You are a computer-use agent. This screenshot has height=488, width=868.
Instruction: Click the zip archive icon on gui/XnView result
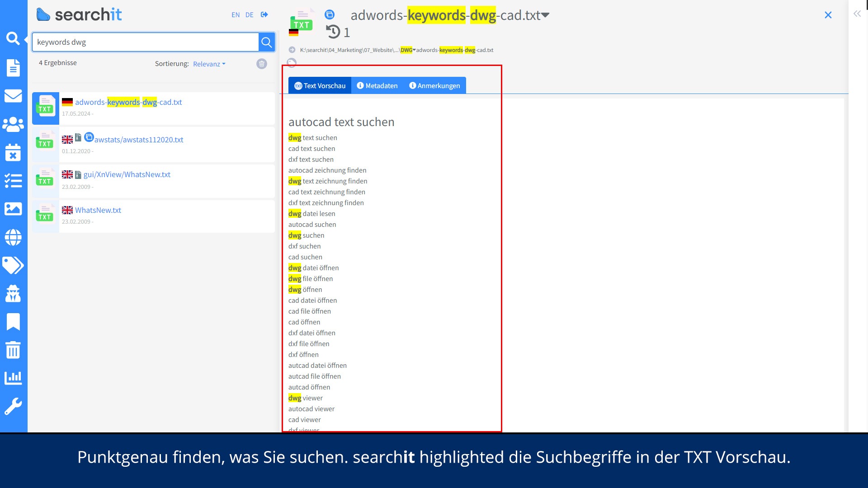tap(78, 174)
